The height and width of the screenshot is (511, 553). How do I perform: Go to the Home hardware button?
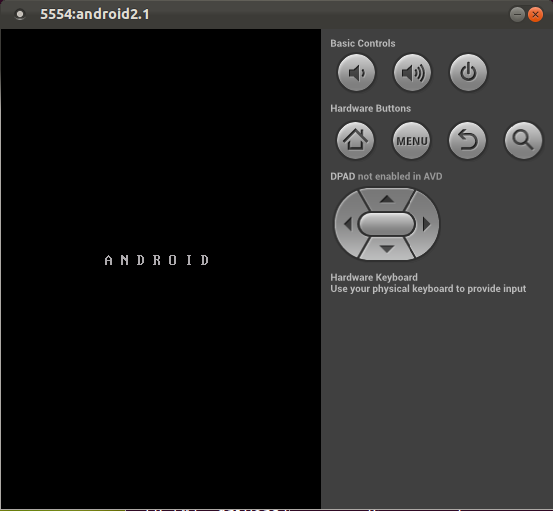pos(356,141)
